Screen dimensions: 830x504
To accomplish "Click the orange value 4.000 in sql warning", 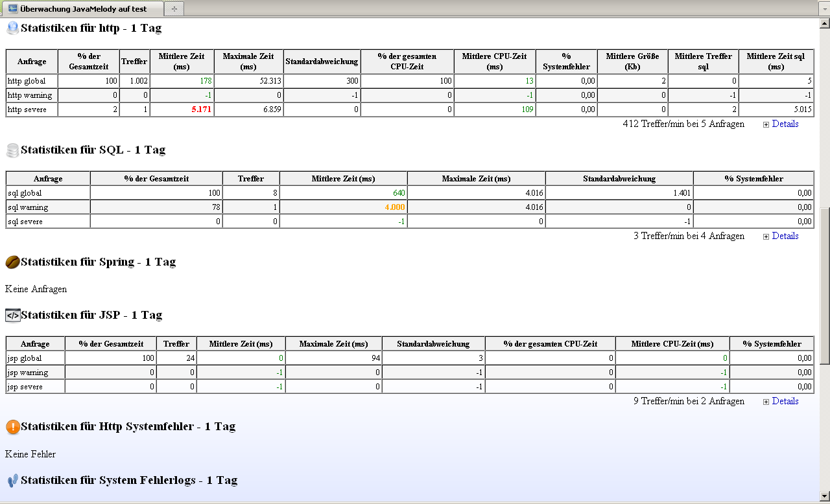I will pos(395,207).
